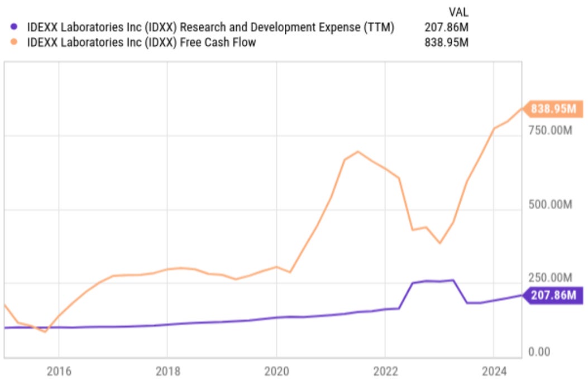Click the 2024 x-axis label
The image size is (588, 381).
pos(494,372)
